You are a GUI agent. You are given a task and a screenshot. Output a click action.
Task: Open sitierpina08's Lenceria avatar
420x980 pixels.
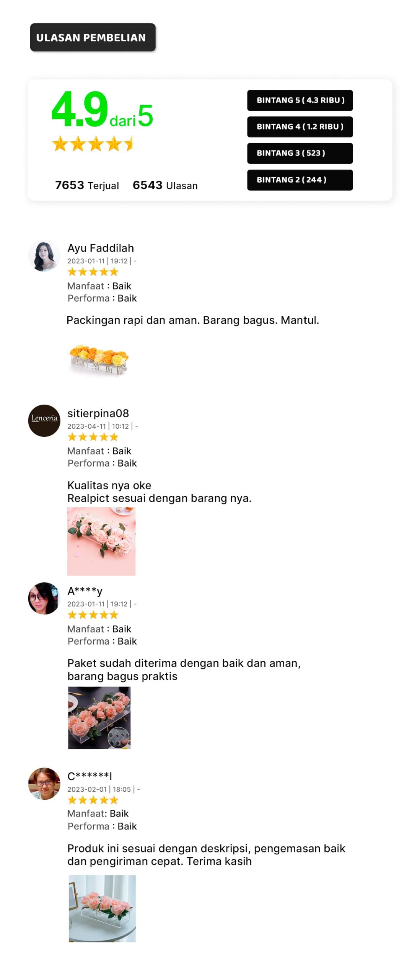(x=44, y=421)
